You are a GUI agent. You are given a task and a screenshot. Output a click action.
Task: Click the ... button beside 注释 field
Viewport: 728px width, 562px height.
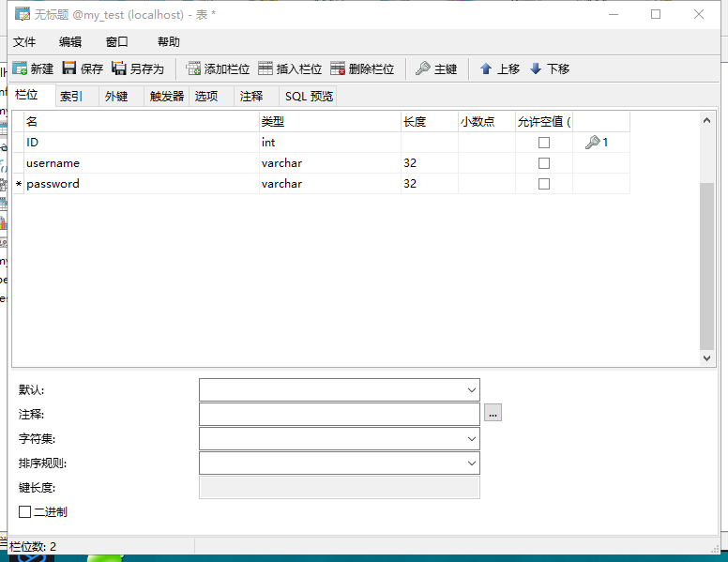[x=493, y=413]
